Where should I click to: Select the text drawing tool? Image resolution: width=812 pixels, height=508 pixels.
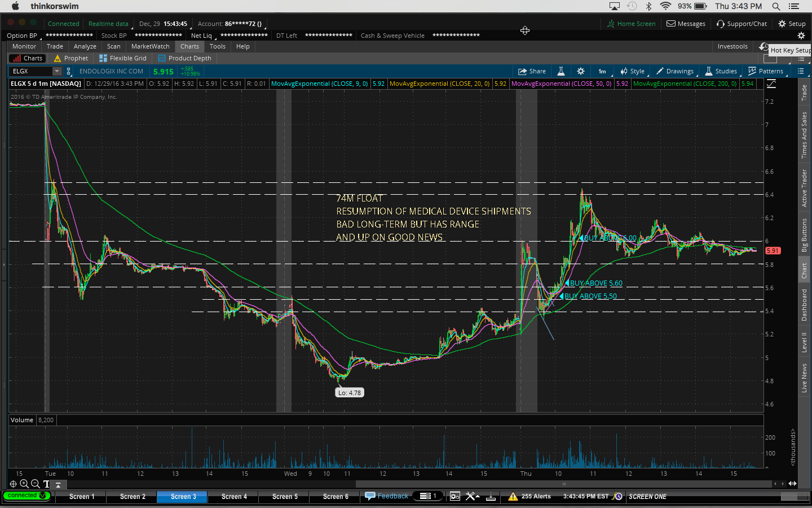click(46, 484)
